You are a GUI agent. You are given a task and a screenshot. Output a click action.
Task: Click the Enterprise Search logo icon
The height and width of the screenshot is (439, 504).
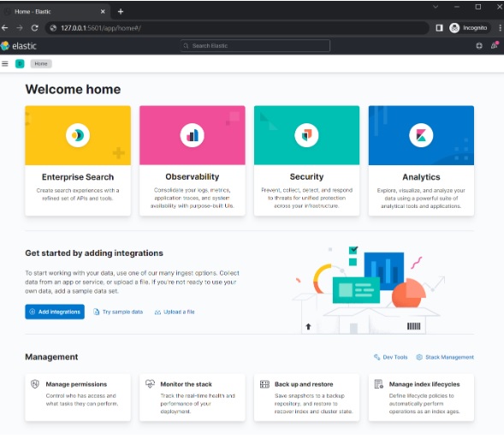pyautogui.click(x=78, y=135)
